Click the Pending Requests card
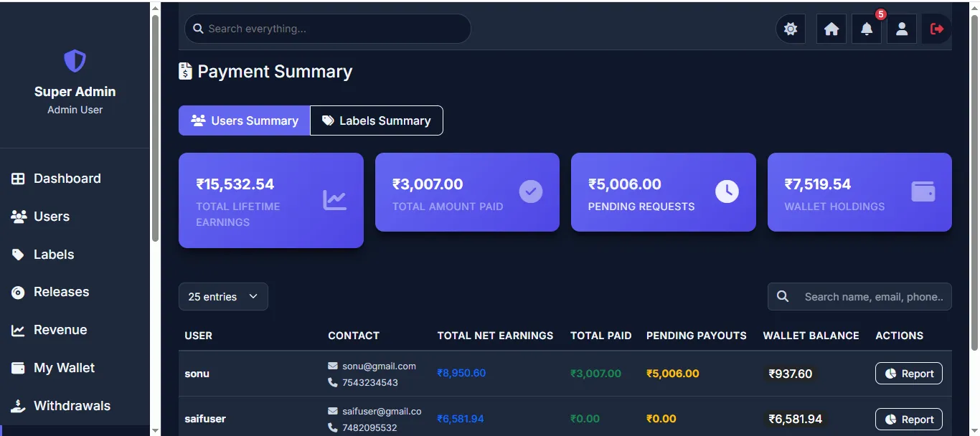Screen dimensions: 980x436 [664, 192]
